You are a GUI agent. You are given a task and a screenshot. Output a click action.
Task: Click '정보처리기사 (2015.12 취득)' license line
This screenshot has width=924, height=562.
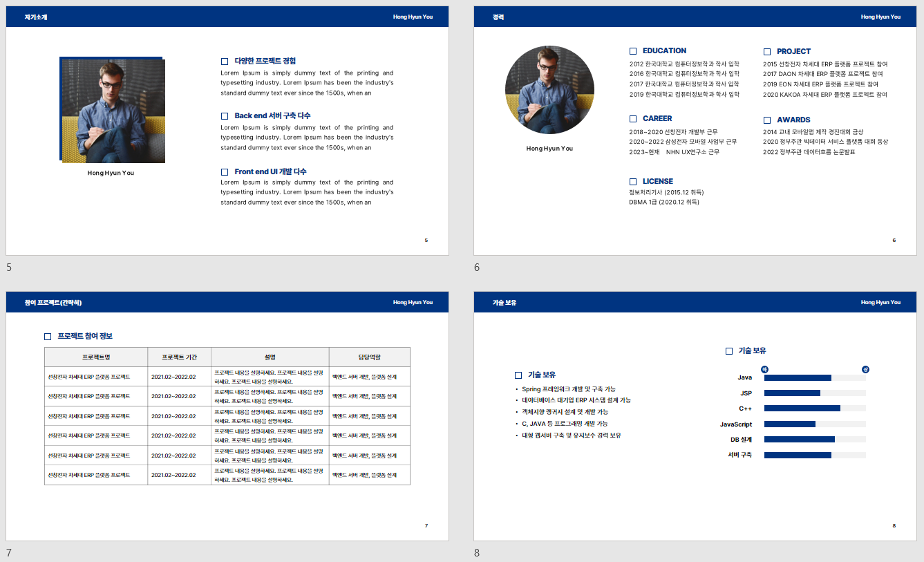click(666, 192)
